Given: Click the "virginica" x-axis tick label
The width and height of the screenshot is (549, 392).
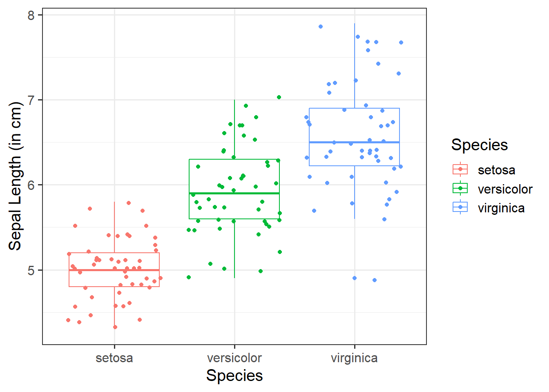Looking at the screenshot, I should tap(354, 358).
